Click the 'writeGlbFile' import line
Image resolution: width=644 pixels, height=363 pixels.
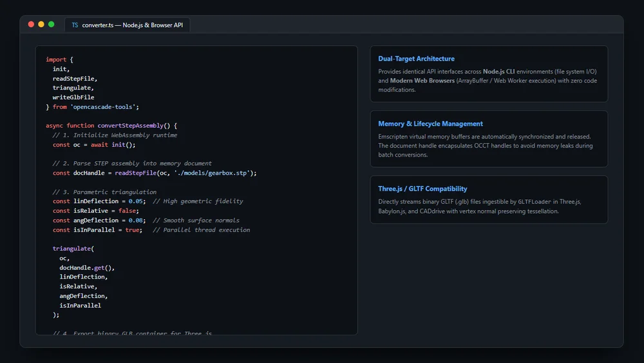point(73,97)
